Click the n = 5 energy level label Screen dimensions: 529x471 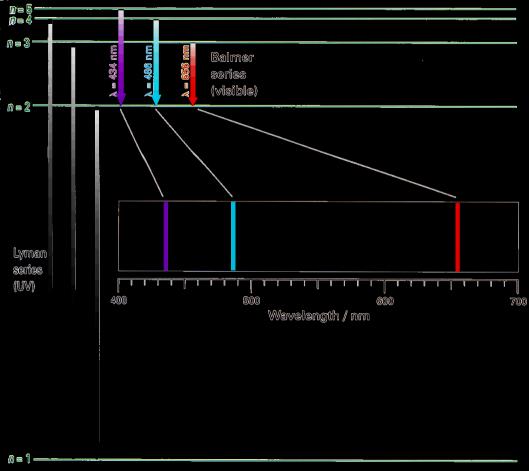tap(21, 9)
